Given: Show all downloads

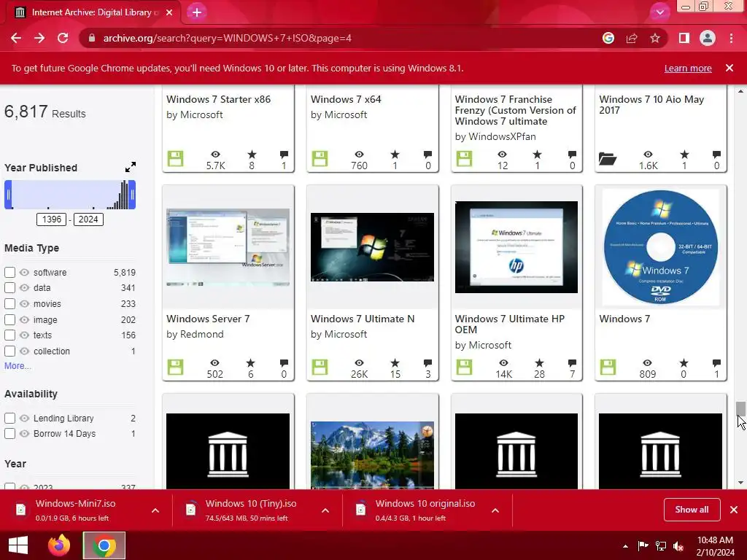Looking at the screenshot, I should [692, 510].
